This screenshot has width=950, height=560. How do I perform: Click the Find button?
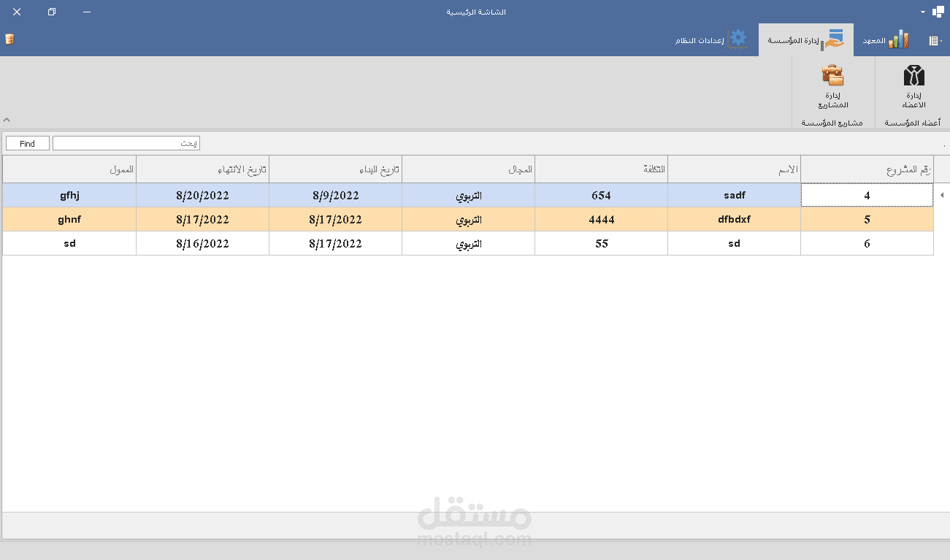[28, 143]
